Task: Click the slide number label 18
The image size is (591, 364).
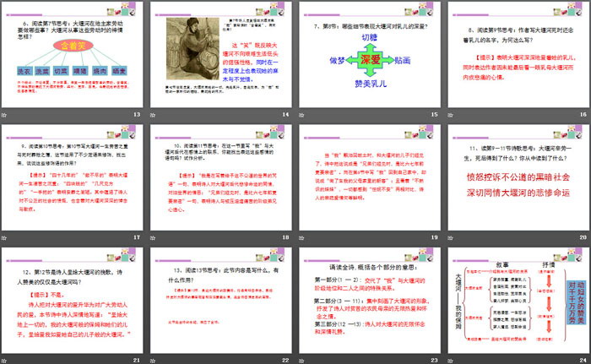Action: pos(285,238)
